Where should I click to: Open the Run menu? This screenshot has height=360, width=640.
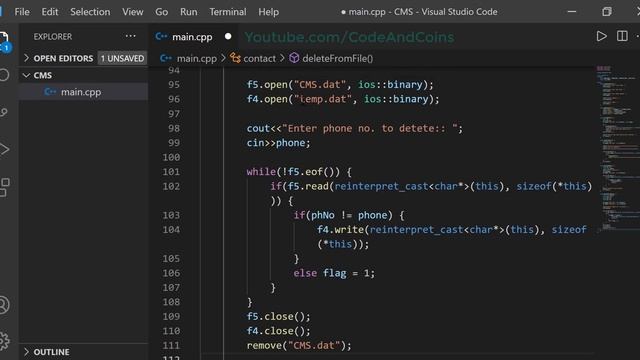click(189, 12)
